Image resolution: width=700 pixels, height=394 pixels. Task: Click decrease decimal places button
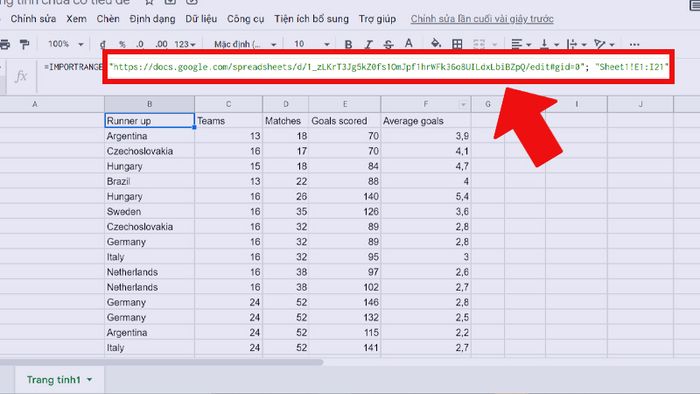point(140,44)
